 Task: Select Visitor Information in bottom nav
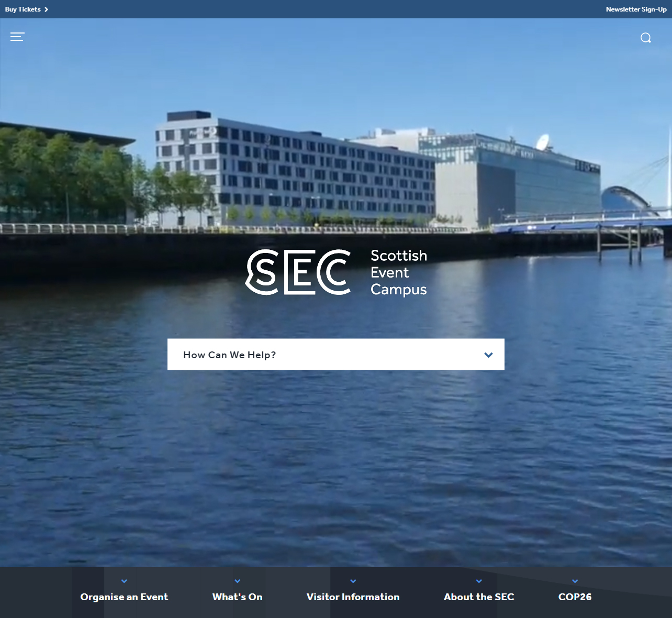353,597
